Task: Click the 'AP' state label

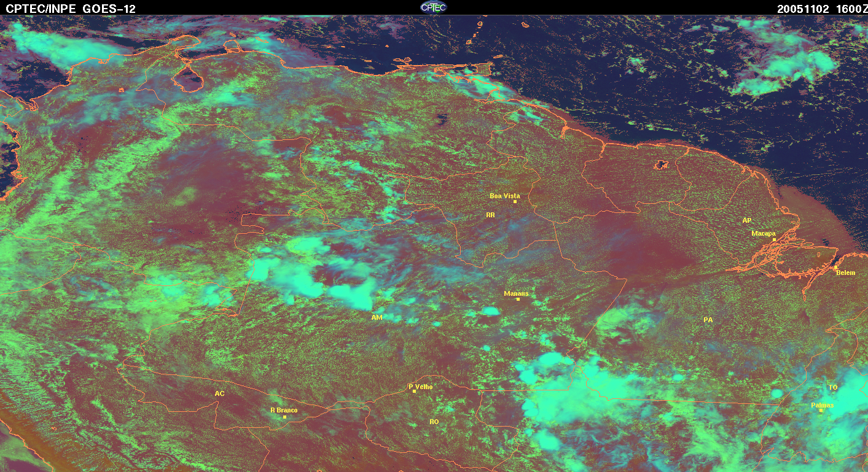Action: coord(746,220)
